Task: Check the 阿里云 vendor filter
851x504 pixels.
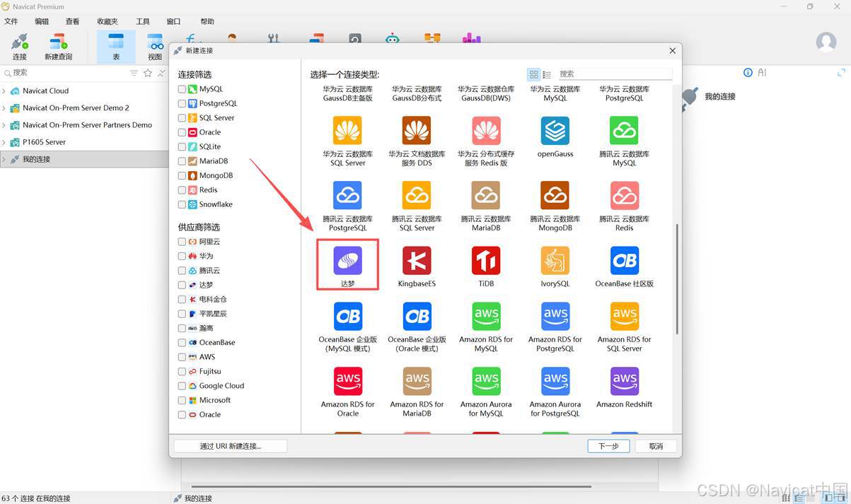Action: pyautogui.click(x=182, y=242)
